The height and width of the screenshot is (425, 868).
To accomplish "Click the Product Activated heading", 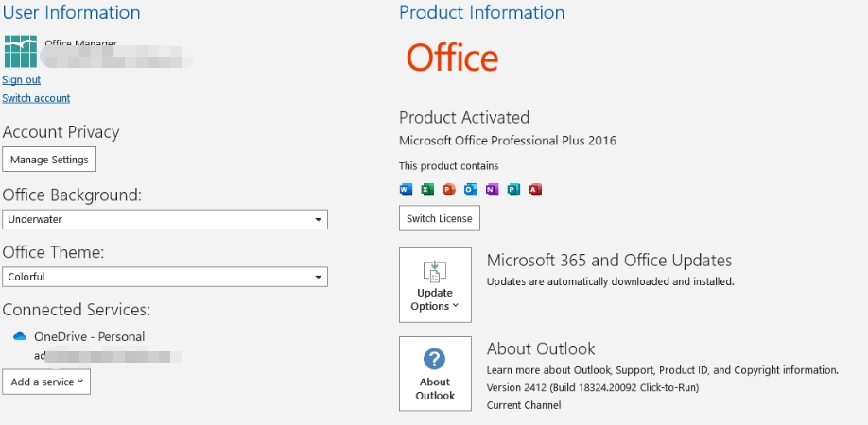I will pyautogui.click(x=464, y=118).
